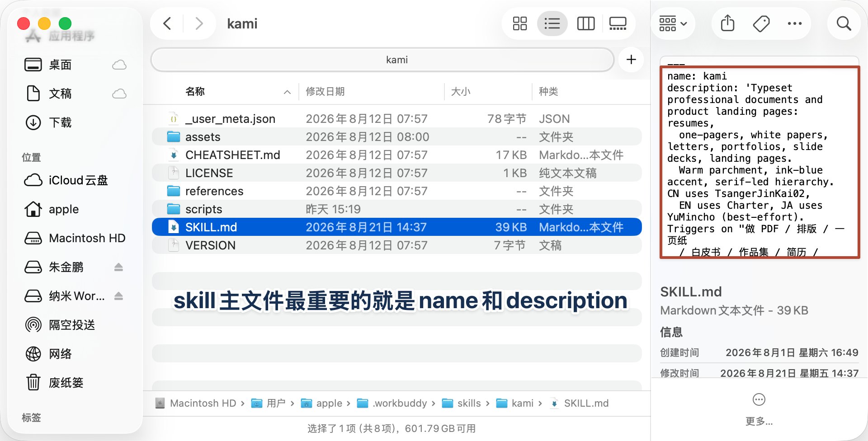The width and height of the screenshot is (868, 441).
Task: Eject the 纳米Wor... volume
Action: click(118, 296)
